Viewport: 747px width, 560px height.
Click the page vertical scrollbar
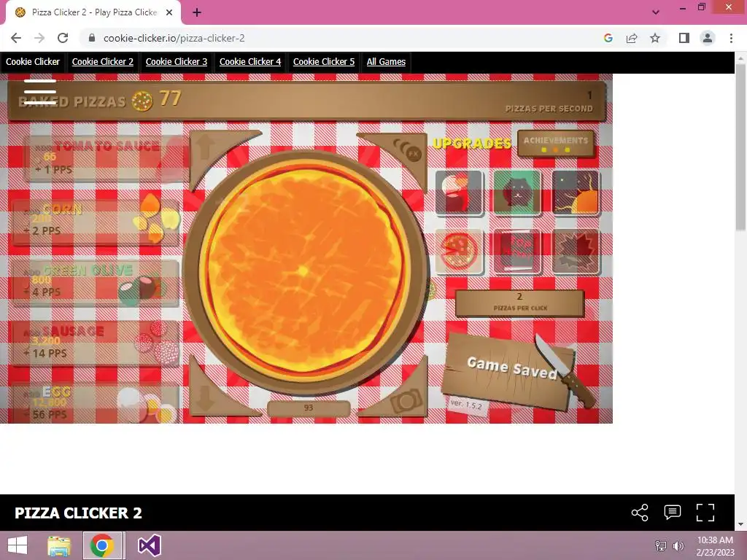[x=740, y=147]
